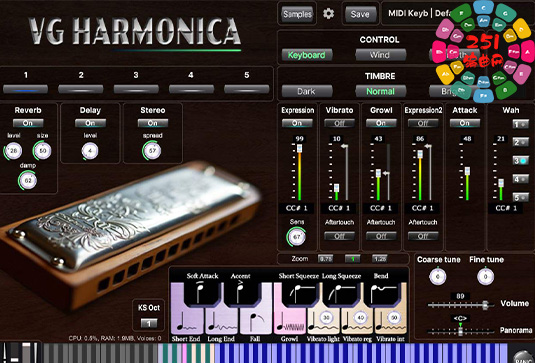Toggle Delay On switch
This screenshot has height=363, width=535.
(x=90, y=123)
